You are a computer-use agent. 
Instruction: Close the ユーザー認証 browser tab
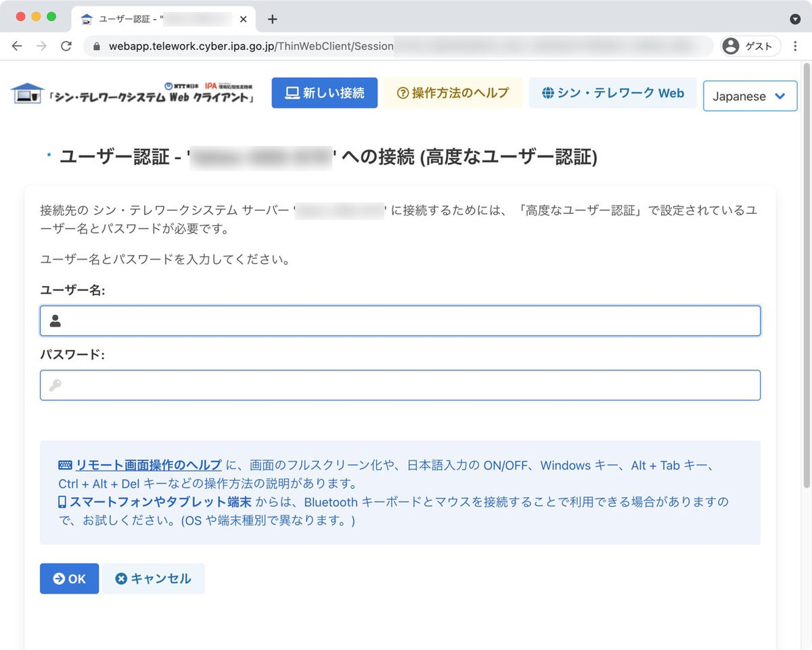243,19
